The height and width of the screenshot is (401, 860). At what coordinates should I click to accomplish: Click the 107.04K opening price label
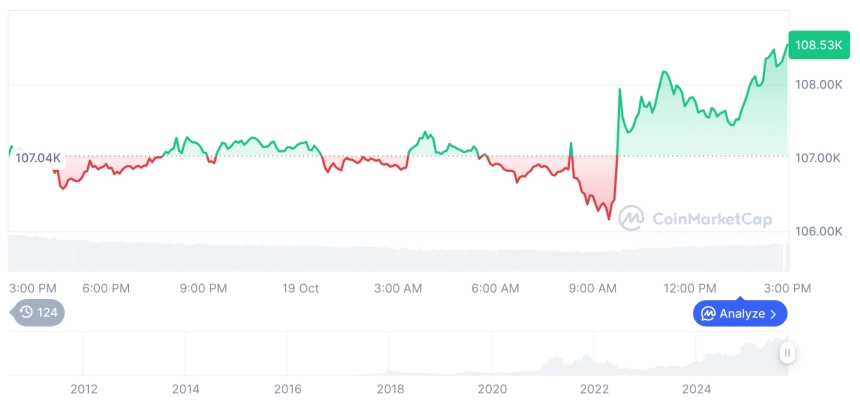[39, 157]
